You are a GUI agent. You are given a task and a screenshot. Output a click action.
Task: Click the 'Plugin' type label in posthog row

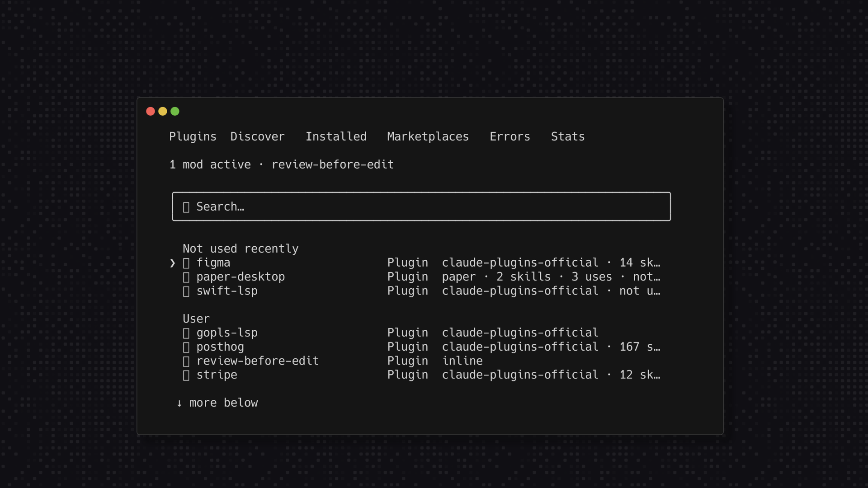(407, 347)
